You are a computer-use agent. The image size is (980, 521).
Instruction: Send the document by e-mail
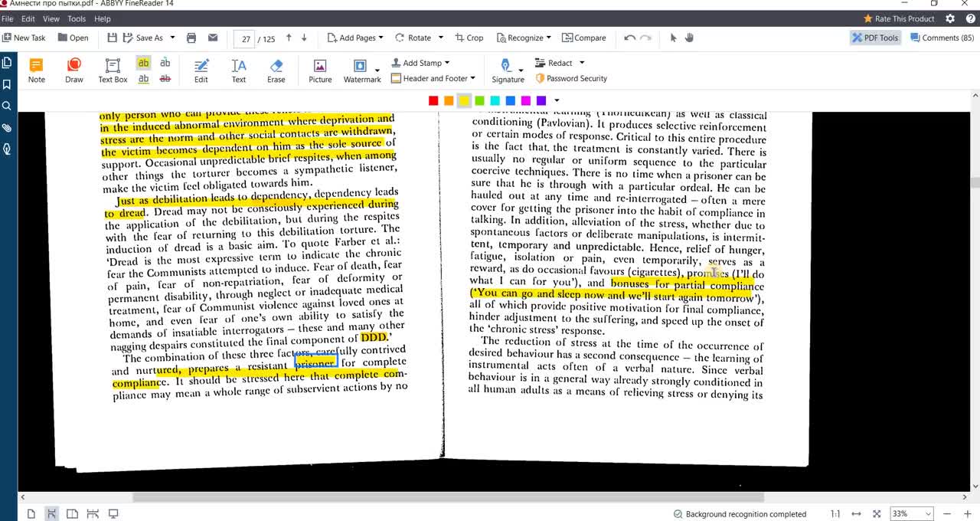click(213, 38)
